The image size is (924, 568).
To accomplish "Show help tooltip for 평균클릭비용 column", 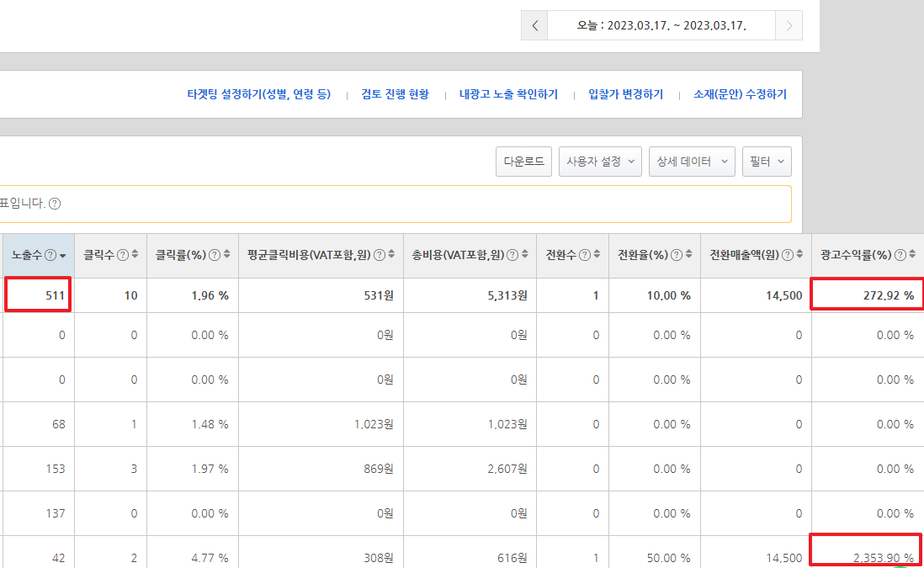I will coord(380,255).
